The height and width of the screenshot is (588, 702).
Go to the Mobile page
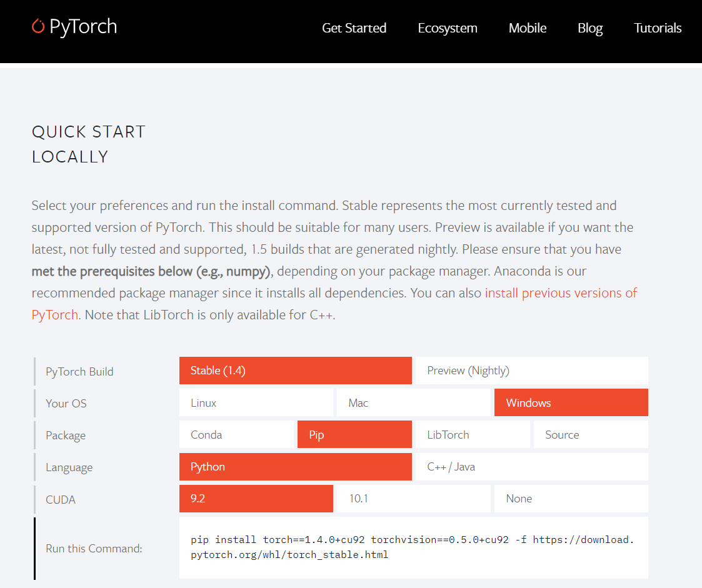[x=527, y=28]
